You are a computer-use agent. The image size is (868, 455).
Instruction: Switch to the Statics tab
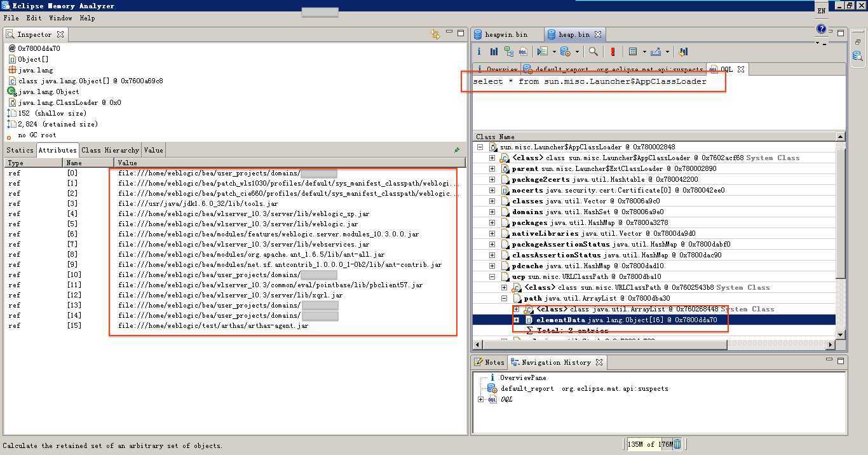click(x=20, y=150)
